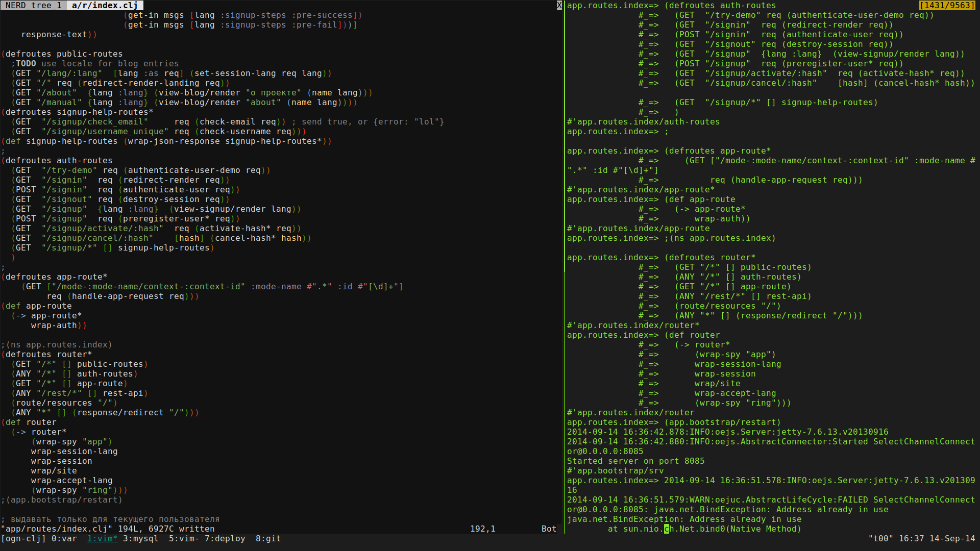The width and height of the screenshot is (980, 551).
Task: Open tmux window 7:deploy
Action: tap(225, 539)
